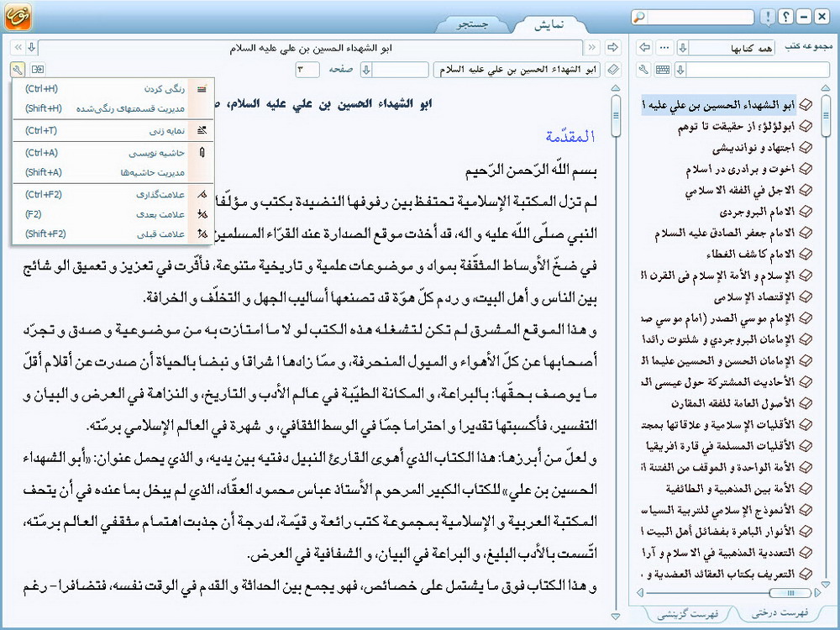The height and width of the screenshot is (630, 840).
Task: Switch to the نمایش tab
Action: point(549,24)
